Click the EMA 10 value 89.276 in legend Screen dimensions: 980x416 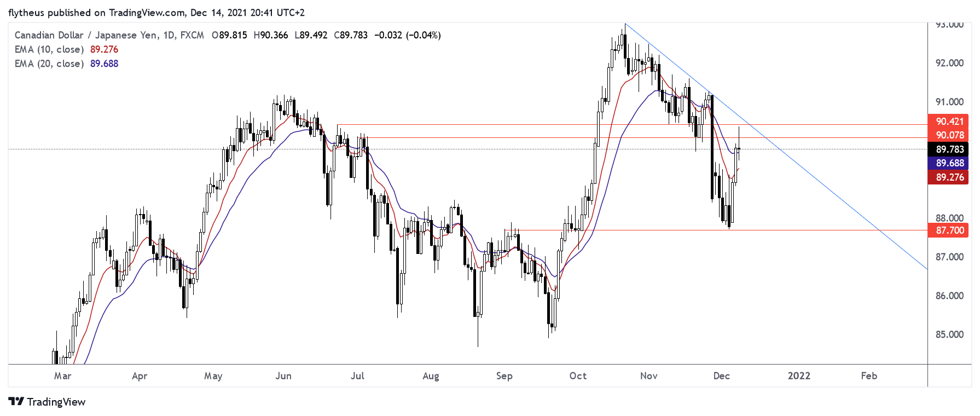click(x=104, y=49)
